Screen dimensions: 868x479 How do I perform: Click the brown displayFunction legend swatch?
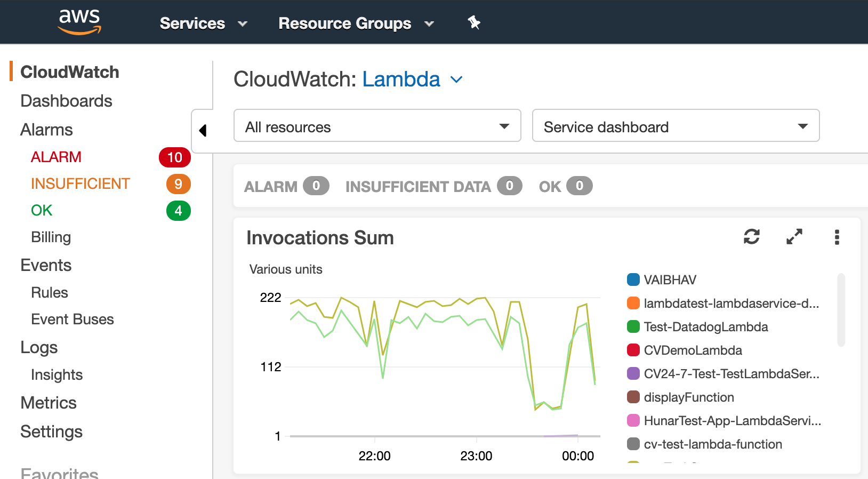pos(633,397)
